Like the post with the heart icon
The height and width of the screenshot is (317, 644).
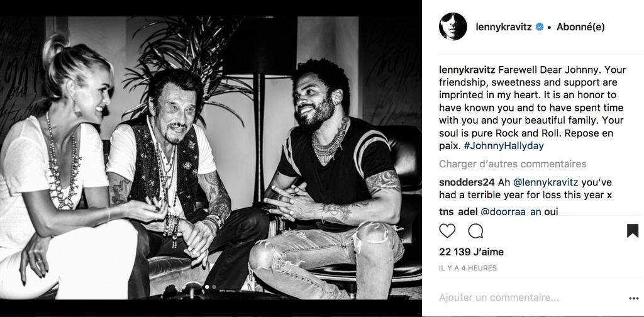(447, 231)
